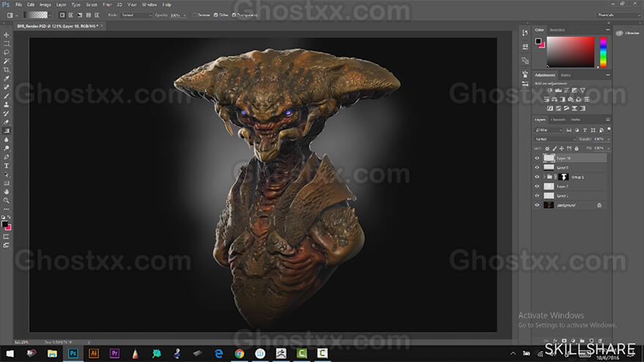Image resolution: width=644 pixels, height=362 pixels.
Task: Choose diamond gradient style in options bar
Action: click(x=97, y=15)
